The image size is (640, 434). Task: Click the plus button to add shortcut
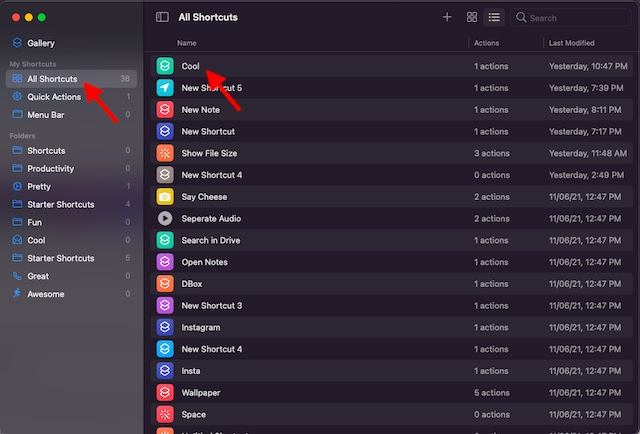447,18
